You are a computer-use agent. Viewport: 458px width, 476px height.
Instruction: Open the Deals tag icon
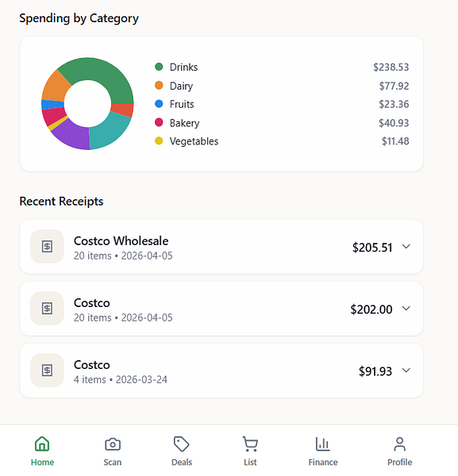[x=182, y=444]
